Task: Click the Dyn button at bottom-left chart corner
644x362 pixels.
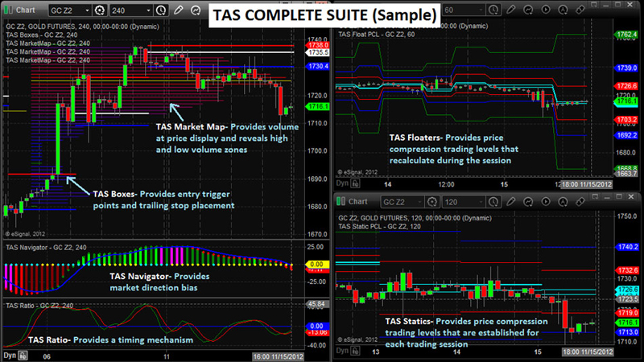Action: (11, 355)
